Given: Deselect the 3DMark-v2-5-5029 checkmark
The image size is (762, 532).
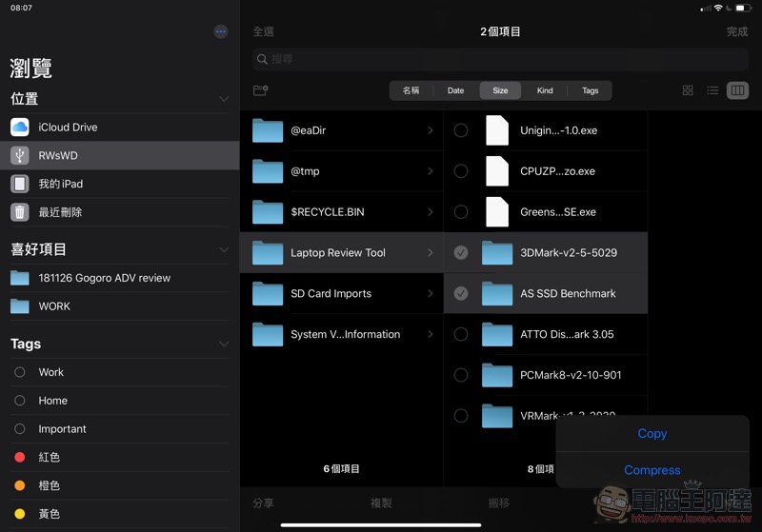Looking at the screenshot, I should (461, 253).
